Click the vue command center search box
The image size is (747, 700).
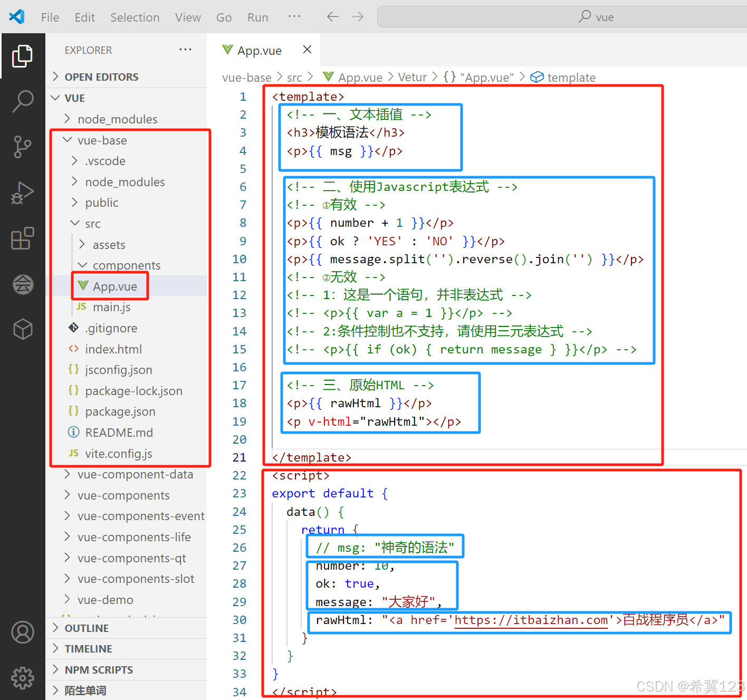click(562, 17)
